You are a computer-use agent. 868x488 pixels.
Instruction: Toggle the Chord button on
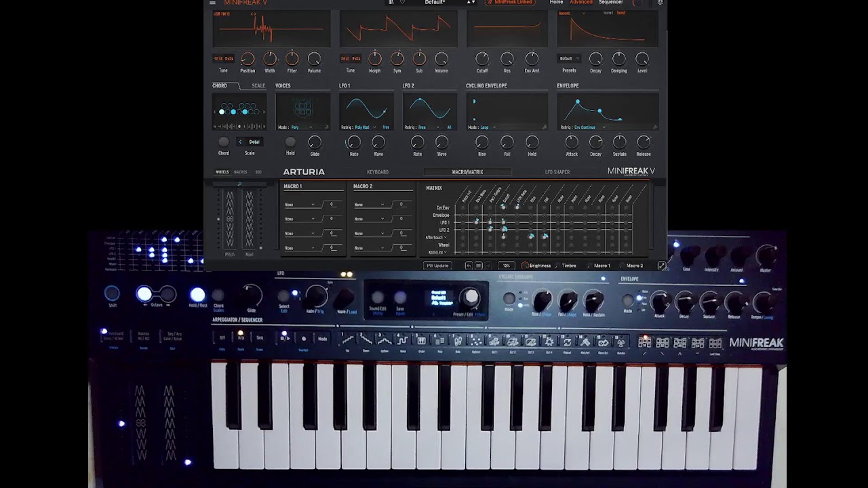click(223, 142)
